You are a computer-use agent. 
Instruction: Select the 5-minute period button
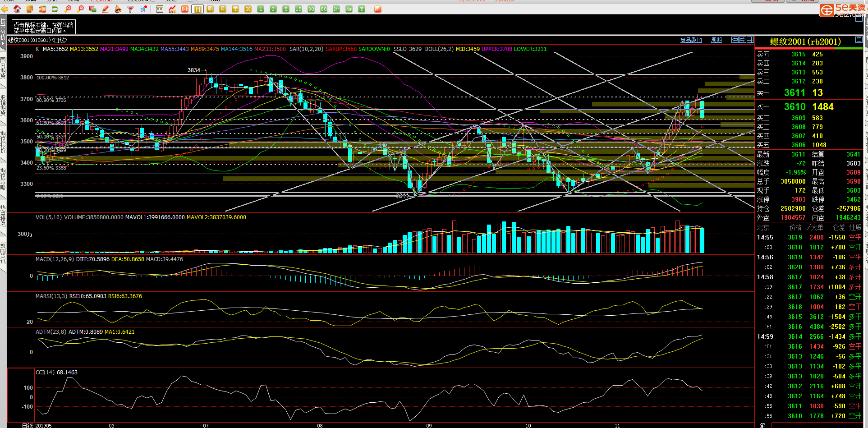[x=286, y=9]
